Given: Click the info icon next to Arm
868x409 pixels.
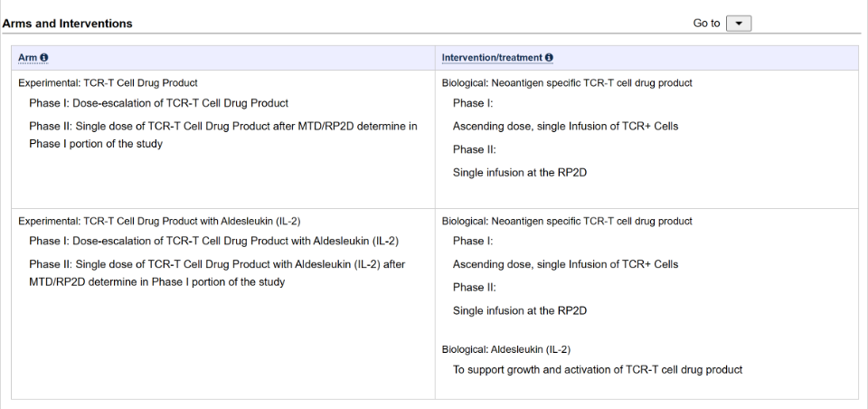Looking at the screenshot, I should (x=44, y=58).
